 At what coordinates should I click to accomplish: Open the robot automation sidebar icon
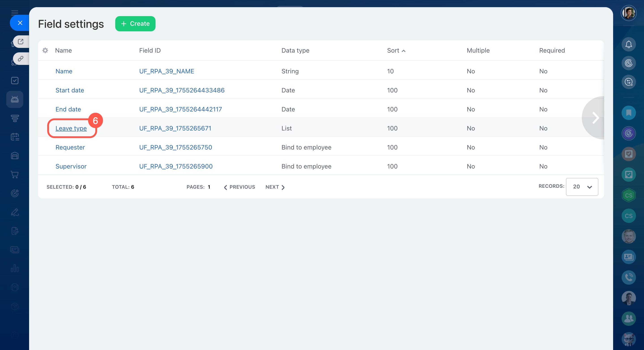point(15,99)
